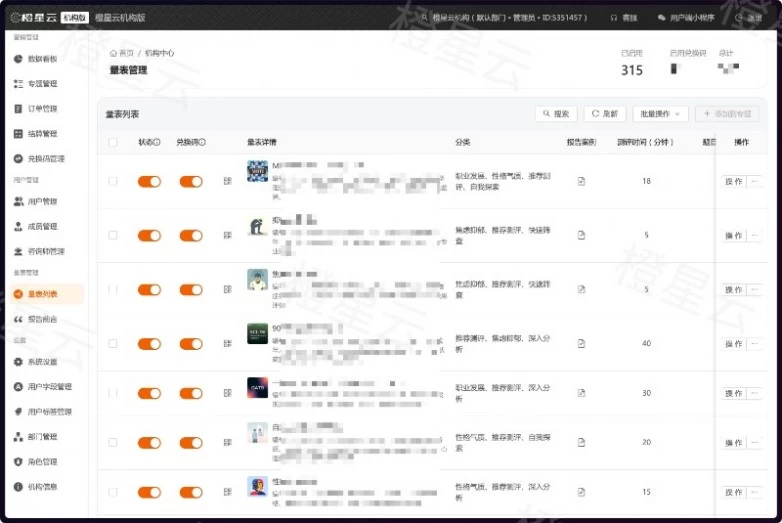Click the 搜索 search button
The image size is (782, 523).
point(556,114)
